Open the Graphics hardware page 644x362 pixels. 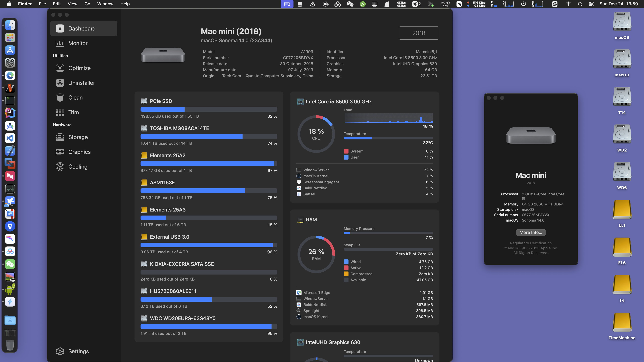tap(84, 152)
